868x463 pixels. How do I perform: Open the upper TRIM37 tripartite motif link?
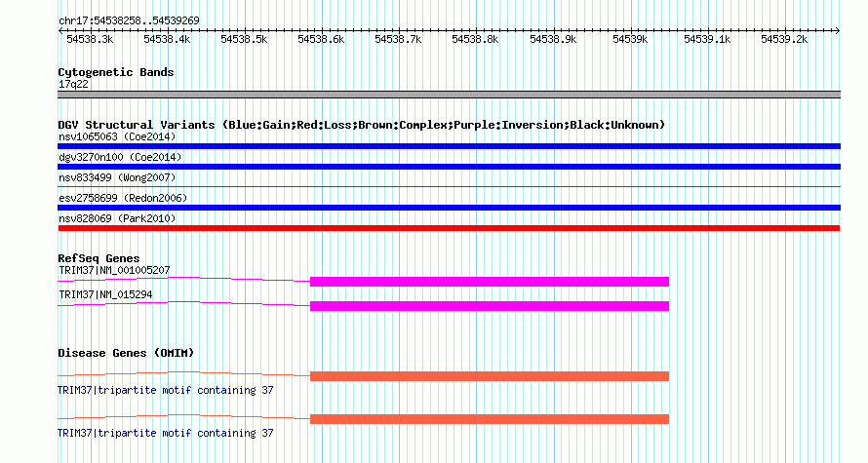coord(166,391)
